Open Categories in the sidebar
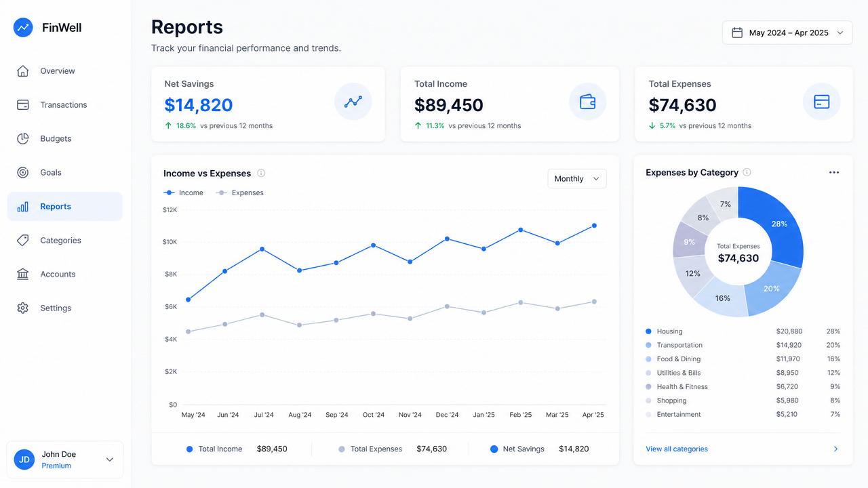 tap(65, 241)
